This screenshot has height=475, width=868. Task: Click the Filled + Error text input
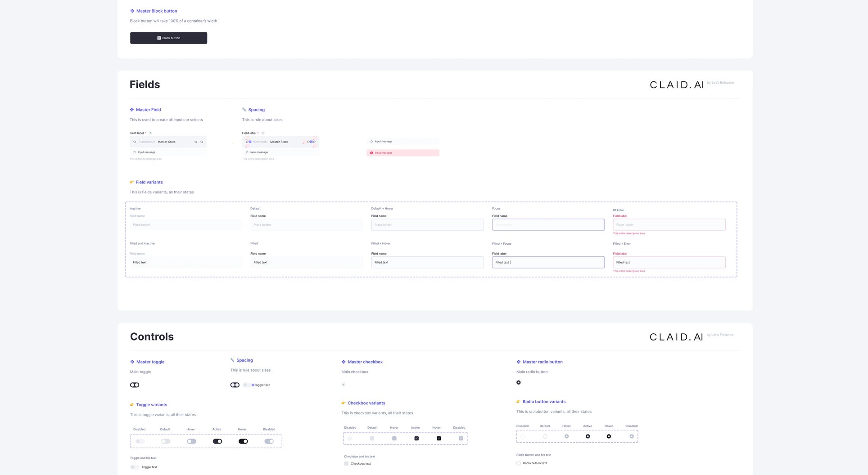click(669, 262)
